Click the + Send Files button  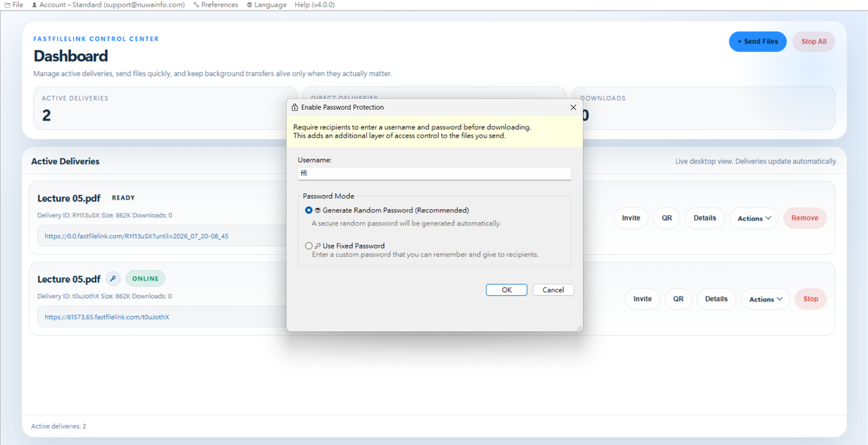(x=758, y=41)
